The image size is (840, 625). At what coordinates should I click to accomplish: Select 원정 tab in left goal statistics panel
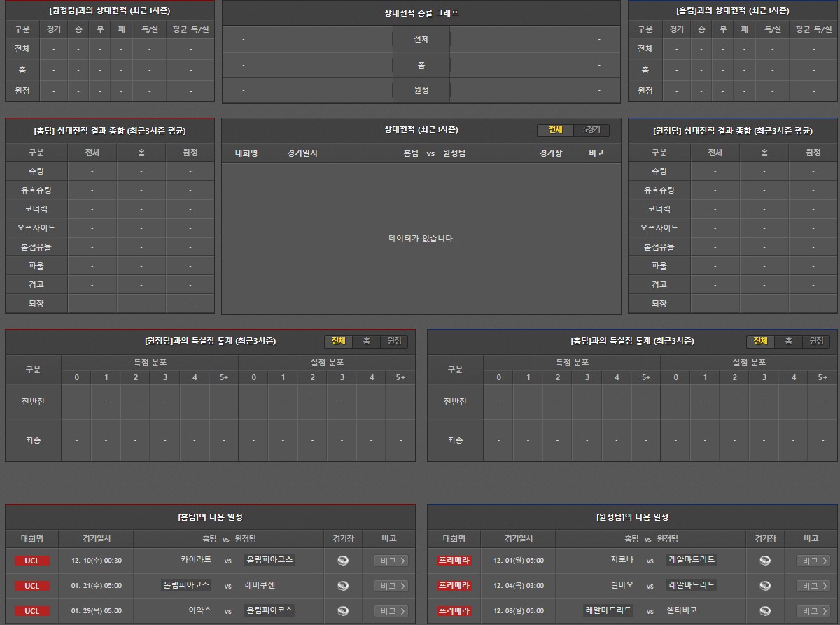(x=394, y=341)
